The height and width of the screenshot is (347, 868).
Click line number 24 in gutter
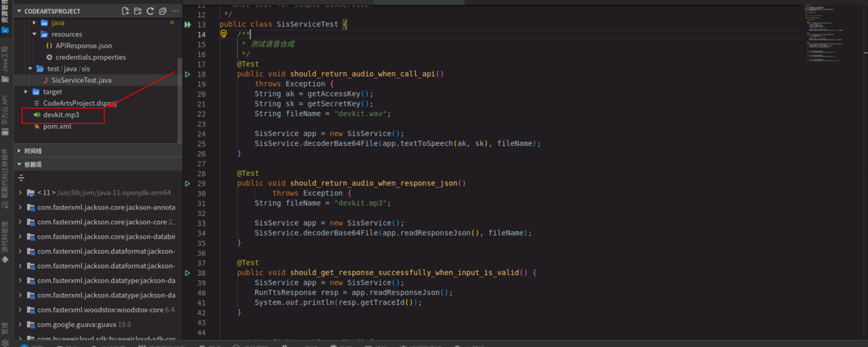(x=201, y=134)
